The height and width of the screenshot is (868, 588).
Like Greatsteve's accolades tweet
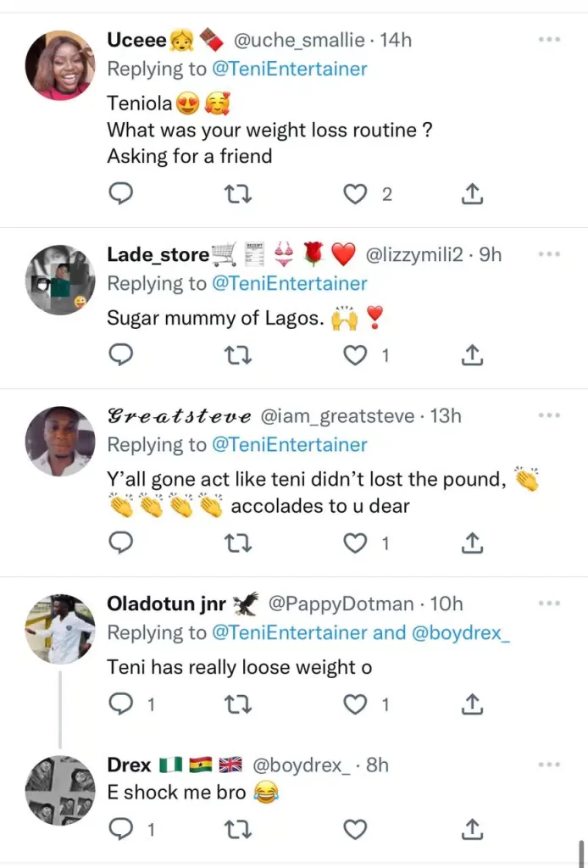(354, 542)
